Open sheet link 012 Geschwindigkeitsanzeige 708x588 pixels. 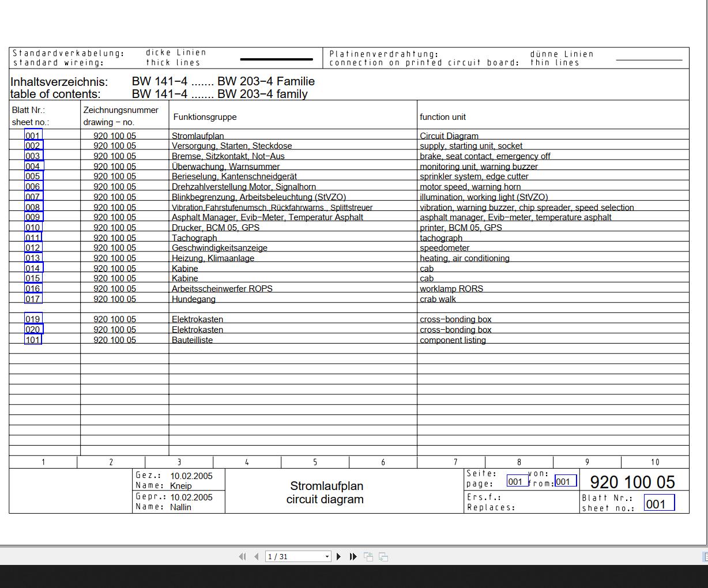pyautogui.click(x=33, y=248)
